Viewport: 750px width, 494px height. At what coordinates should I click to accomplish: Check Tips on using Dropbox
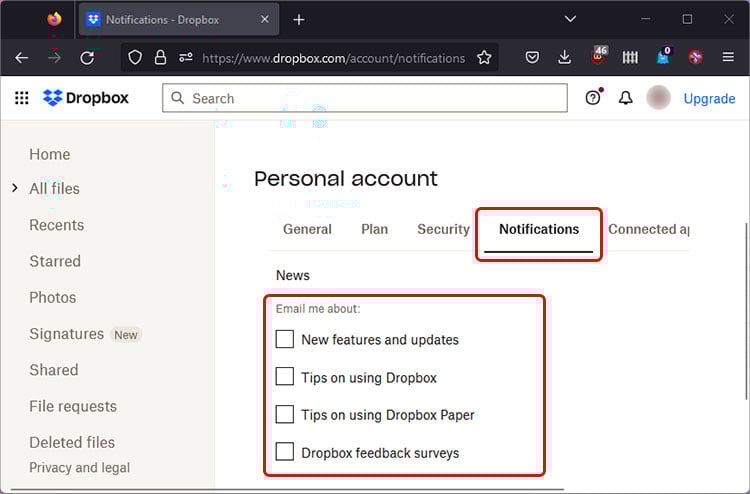(285, 377)
